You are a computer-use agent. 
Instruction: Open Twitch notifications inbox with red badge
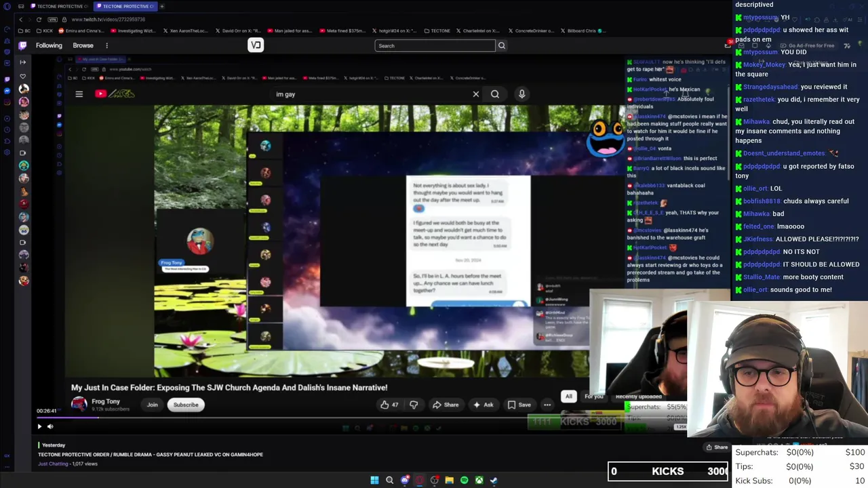(728, 45)
